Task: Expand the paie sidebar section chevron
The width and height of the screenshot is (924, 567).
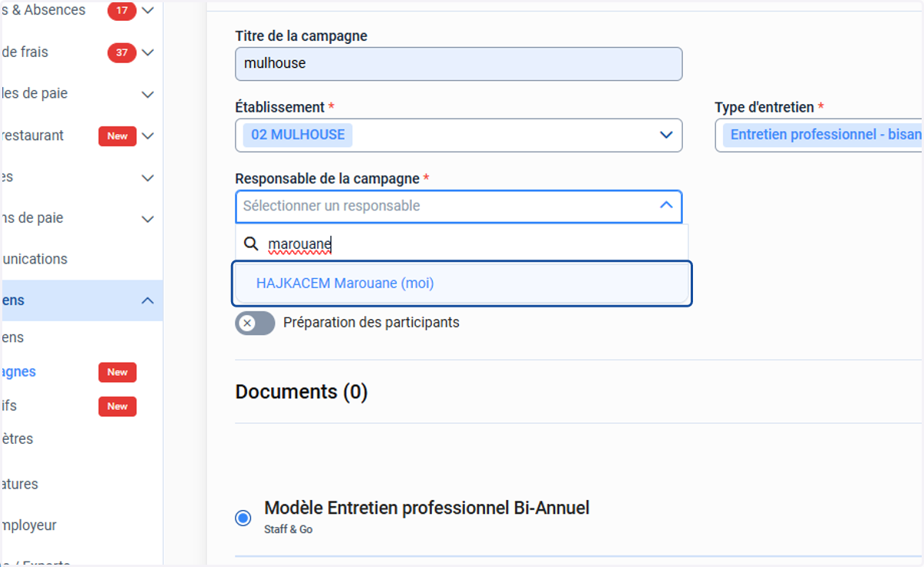Action: [148, 94]
